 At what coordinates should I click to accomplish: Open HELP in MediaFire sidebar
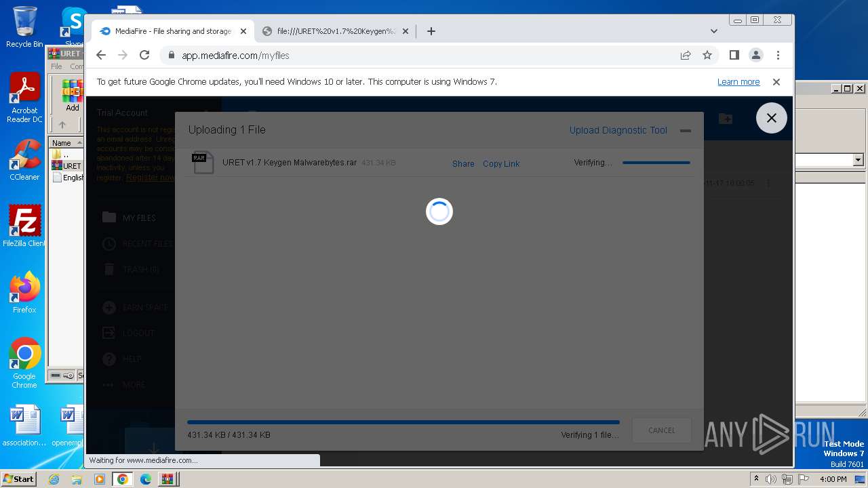[121, 359]
